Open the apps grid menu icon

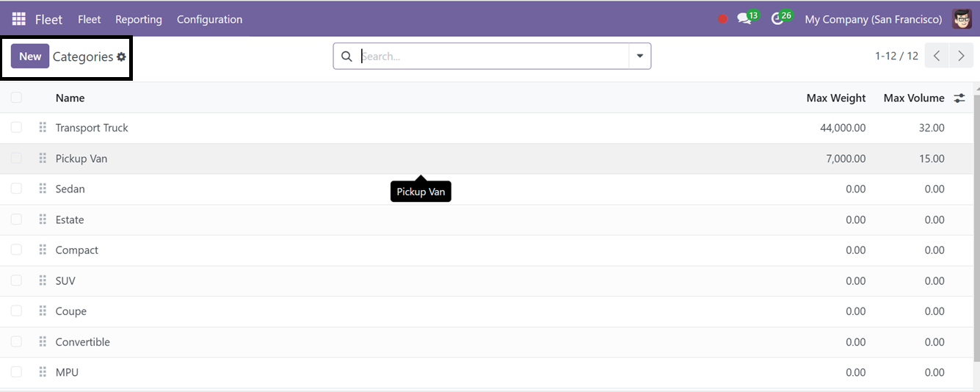pyautogui.click(x=18, y=19)
